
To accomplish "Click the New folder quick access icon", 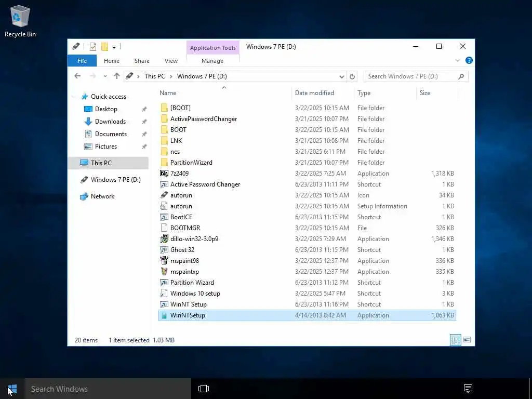I will [104, 46].
